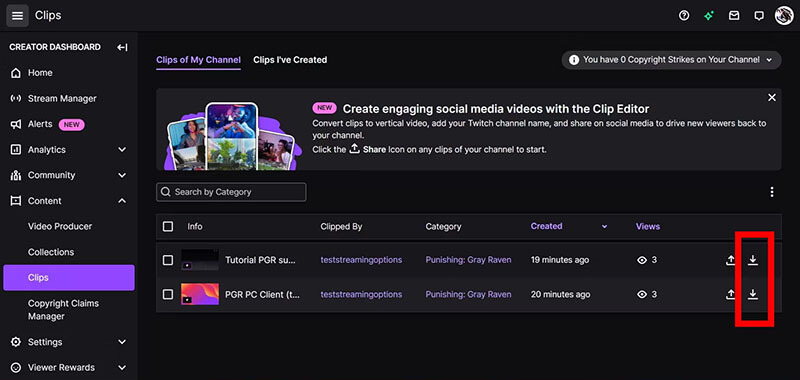
Task: Sort clips by Views column
Action: tap(647, 226)
